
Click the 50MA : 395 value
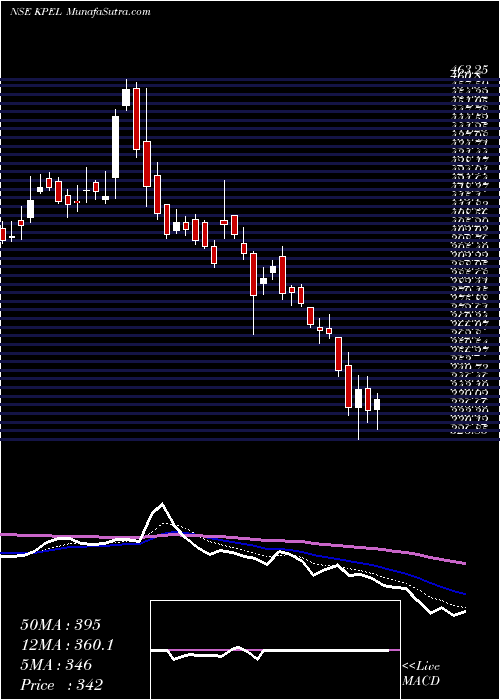[x=60, y=625]
